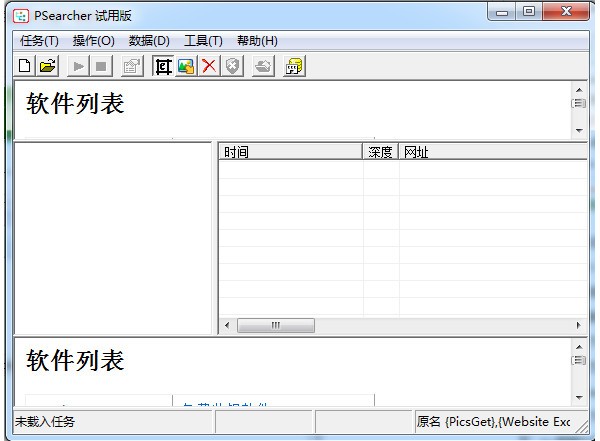
Task: Close the PSearcher window
Action: (x=566, y=11)
